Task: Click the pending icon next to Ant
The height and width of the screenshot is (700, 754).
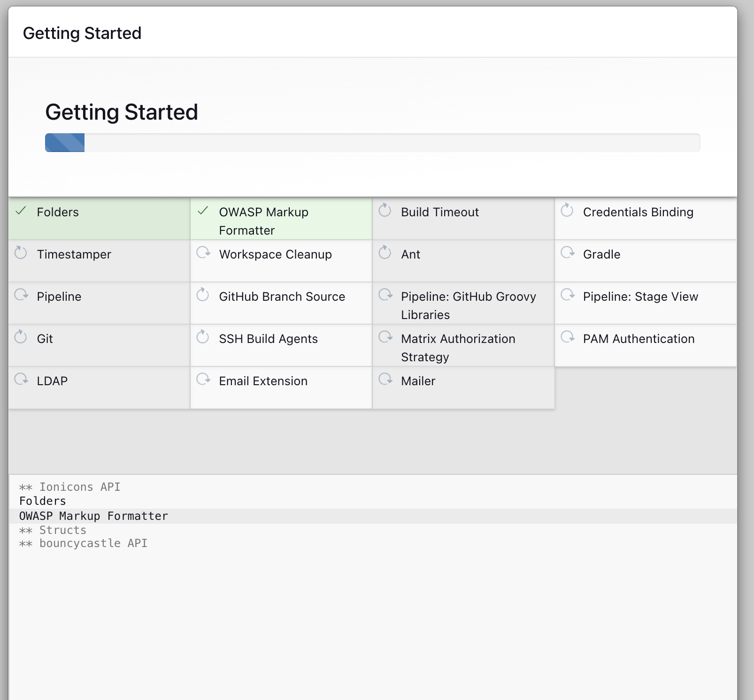Action: (385, 252)
